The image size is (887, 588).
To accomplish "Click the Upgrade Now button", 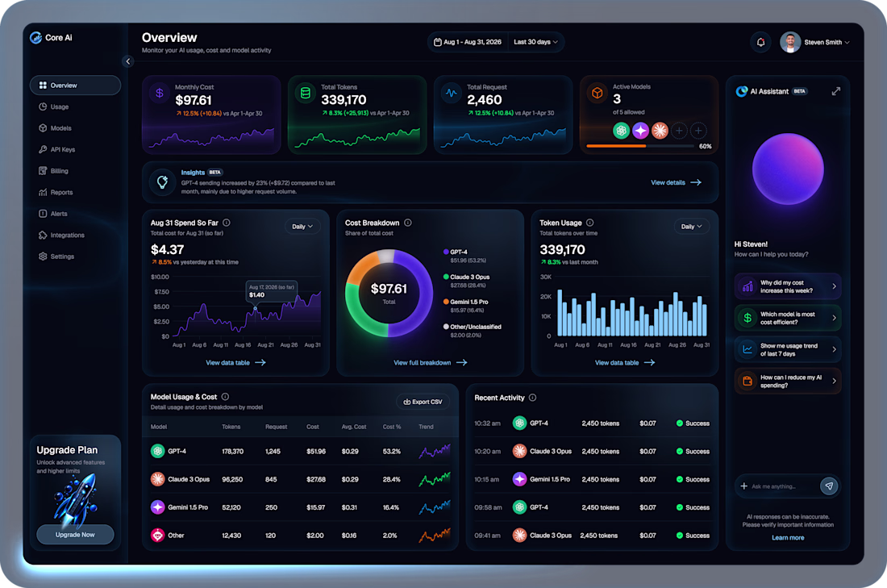I will point(75,534).
